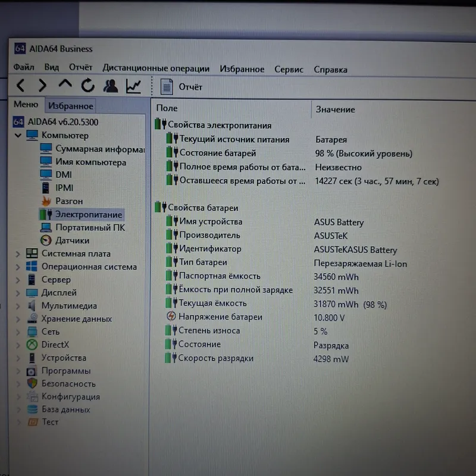Expand the DirectX node
Viewport: 476px width, 476px height.
[18, 345]
